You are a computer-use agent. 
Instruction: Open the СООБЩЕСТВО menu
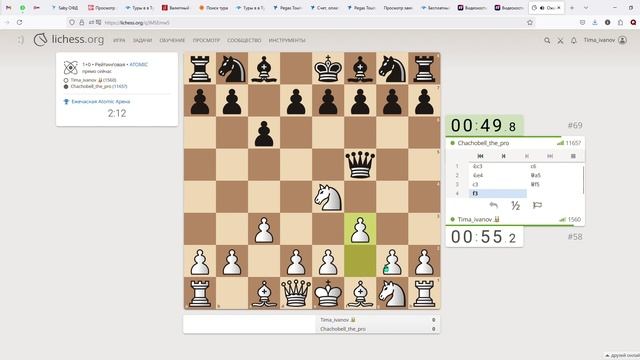coord(244,40)
